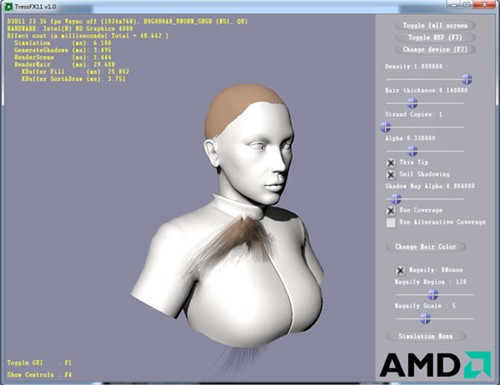
Task: Toggle the Use Coverage checkbox
Action: tap(391, 211)
